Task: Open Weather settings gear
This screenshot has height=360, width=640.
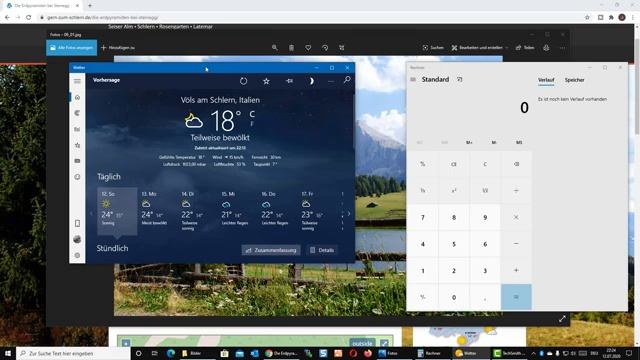Action: 77,255
